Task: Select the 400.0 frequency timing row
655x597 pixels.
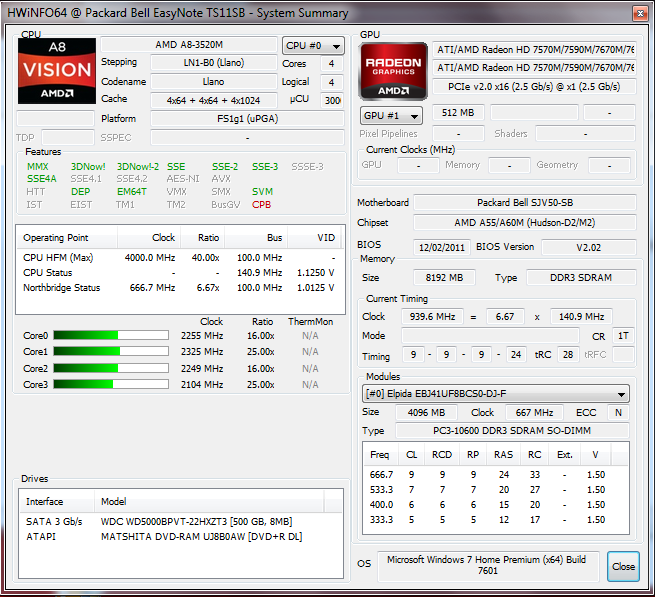Action: 495,505
